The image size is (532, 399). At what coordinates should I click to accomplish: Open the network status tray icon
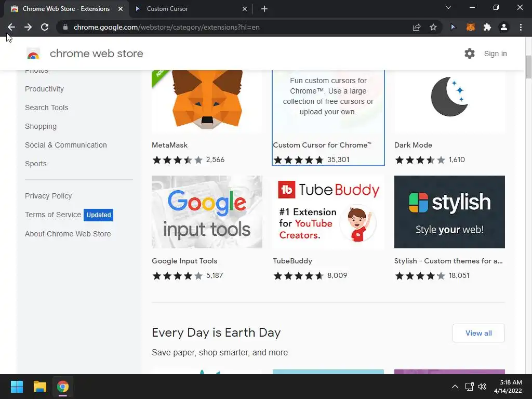click(469, 387)
